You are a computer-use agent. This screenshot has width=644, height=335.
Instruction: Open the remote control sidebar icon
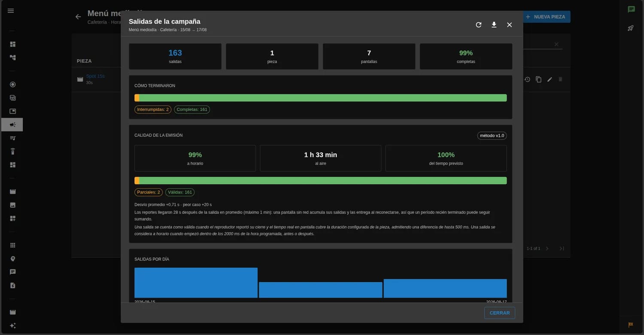click(13, 151)
